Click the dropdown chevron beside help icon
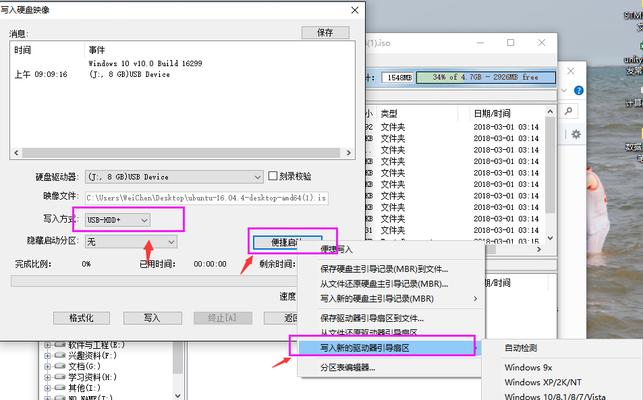Viewport: 643px width, 400px height. click(565, 90)
